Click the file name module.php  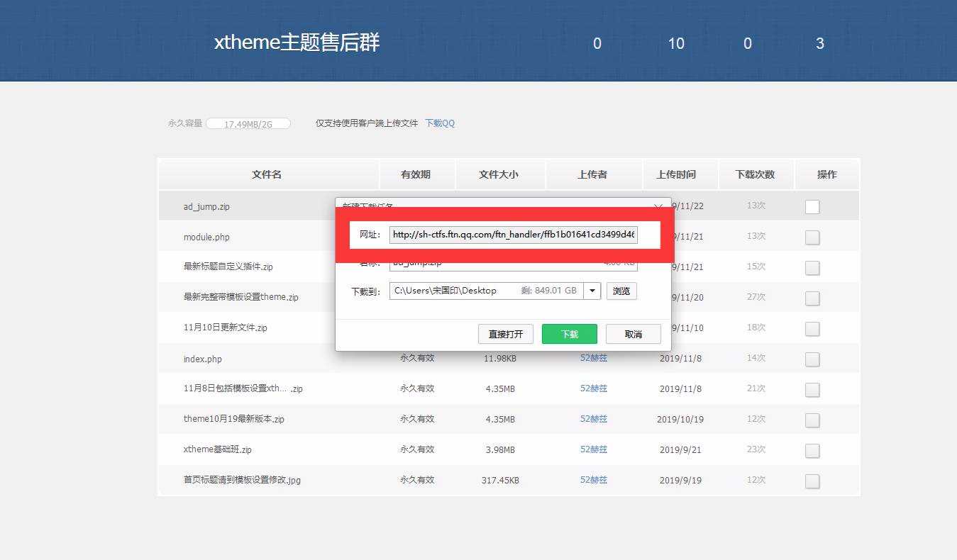click(206, 237)
